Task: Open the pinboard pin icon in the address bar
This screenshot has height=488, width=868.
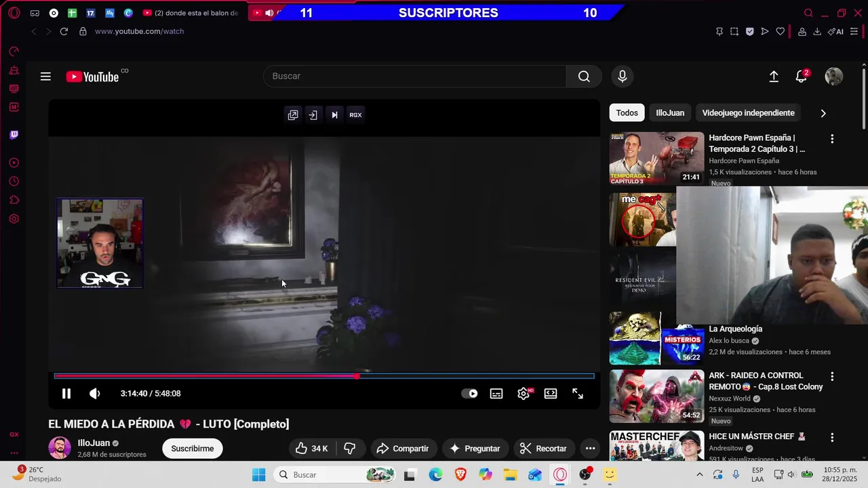Action: coord(719,31)
